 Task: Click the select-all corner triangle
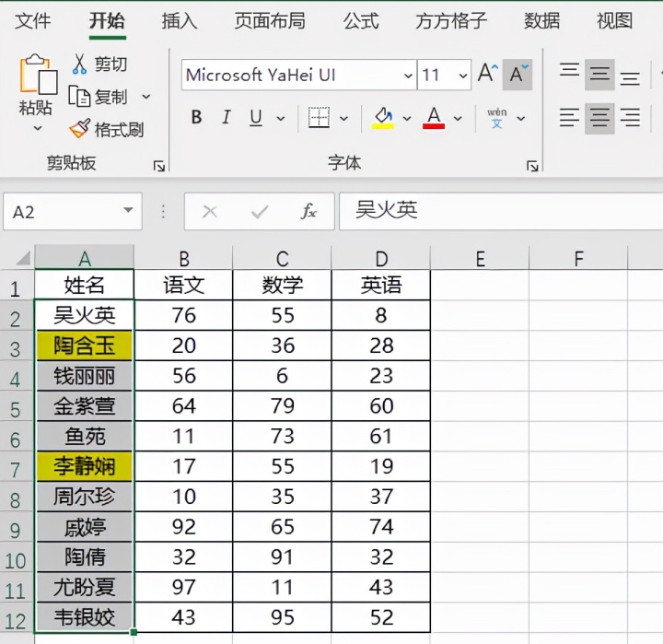tap(23, 257)
